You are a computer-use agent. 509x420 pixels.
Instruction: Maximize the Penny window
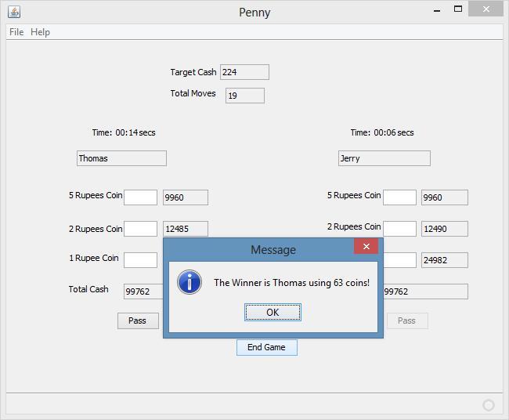(x=459, y=9)
